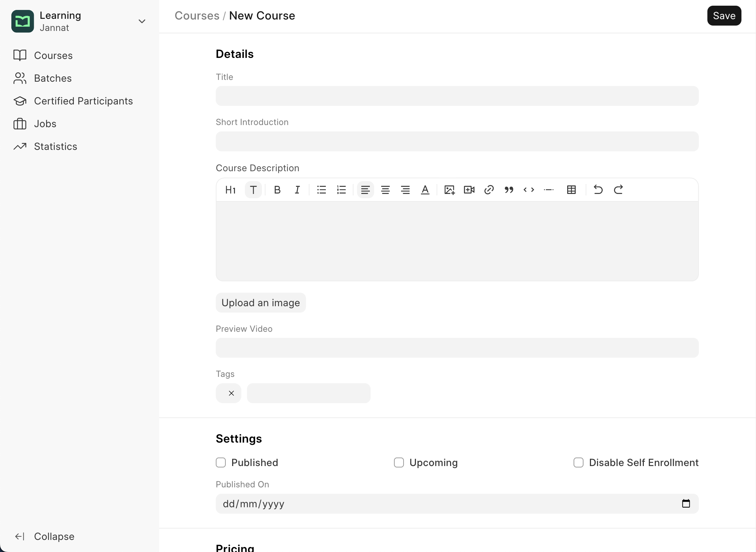Click the Published On date field
This screenshot has width=756, height=552.
pyautogui.click(x=457, y=503)
